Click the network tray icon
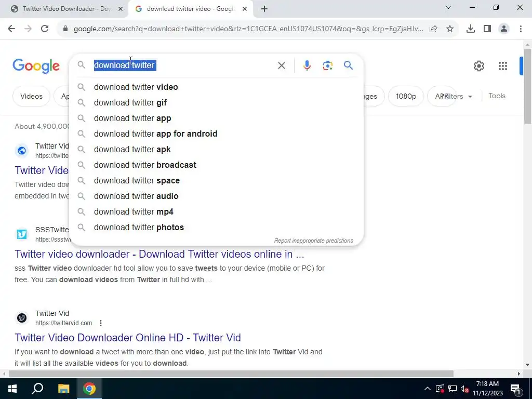Screen dimensions: 532x399 click(x=453, y=389)
